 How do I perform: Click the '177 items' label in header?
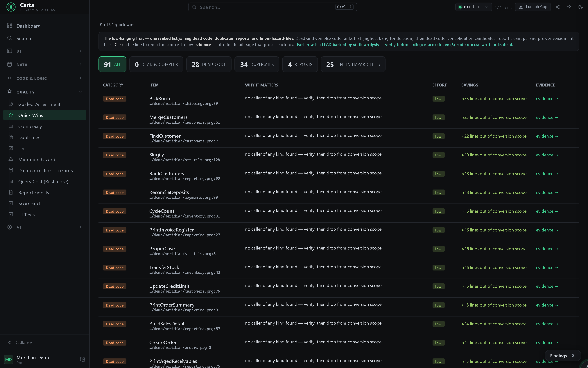pyautogui.click(x=503, y=7)
